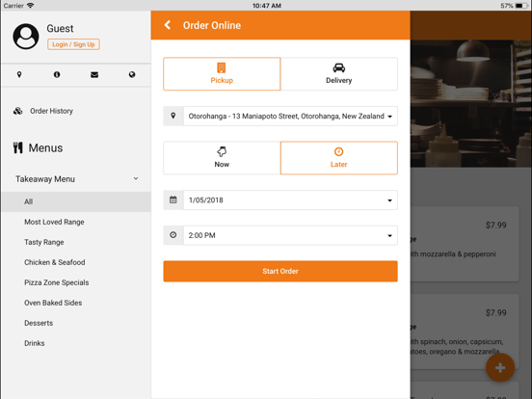
Task: Open the Chicken & Seafood category
Action: tap(55, 262)
